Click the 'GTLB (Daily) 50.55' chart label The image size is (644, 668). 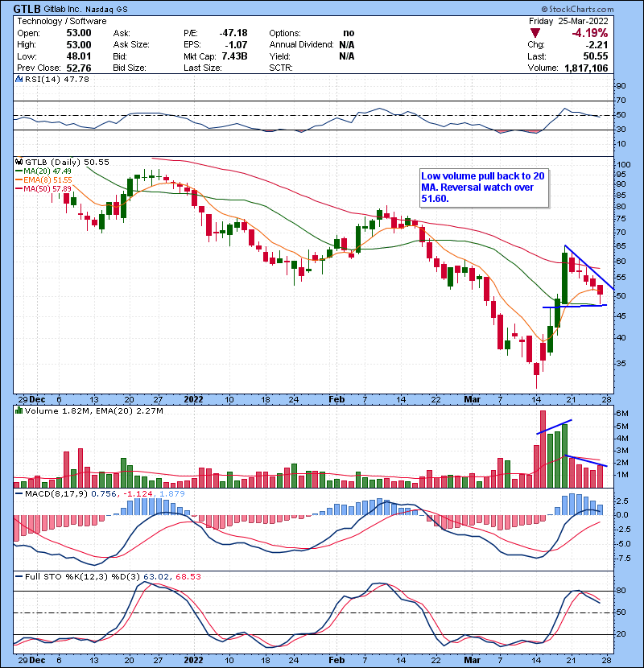tap(67, 162)
